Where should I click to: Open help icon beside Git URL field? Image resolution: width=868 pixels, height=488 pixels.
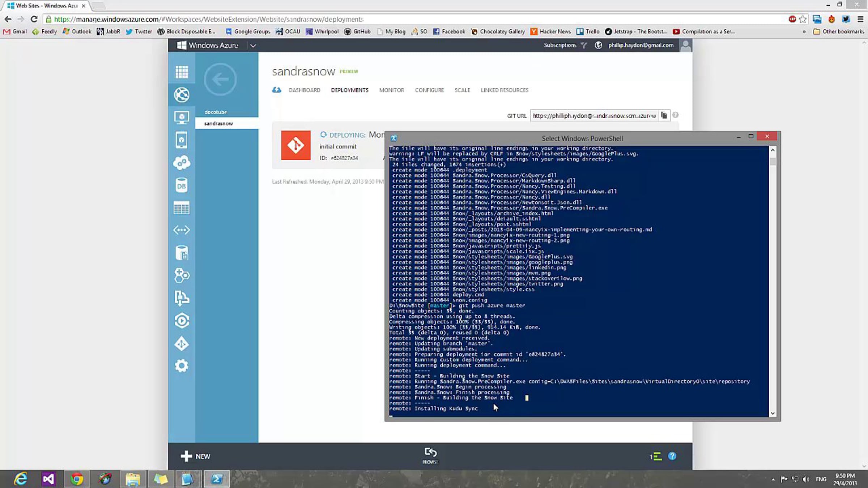675,115
